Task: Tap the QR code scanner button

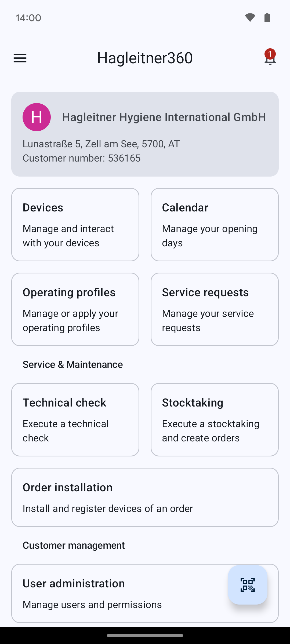Action: coord(248,585)
